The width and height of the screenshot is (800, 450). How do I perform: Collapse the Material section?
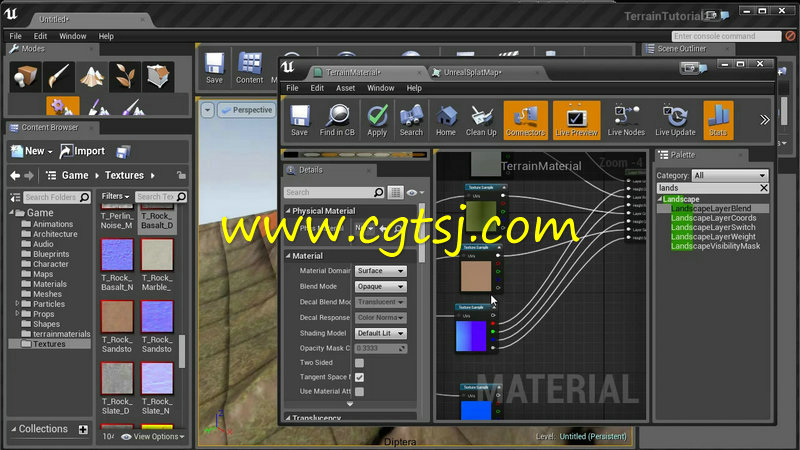tap(288, 256)
